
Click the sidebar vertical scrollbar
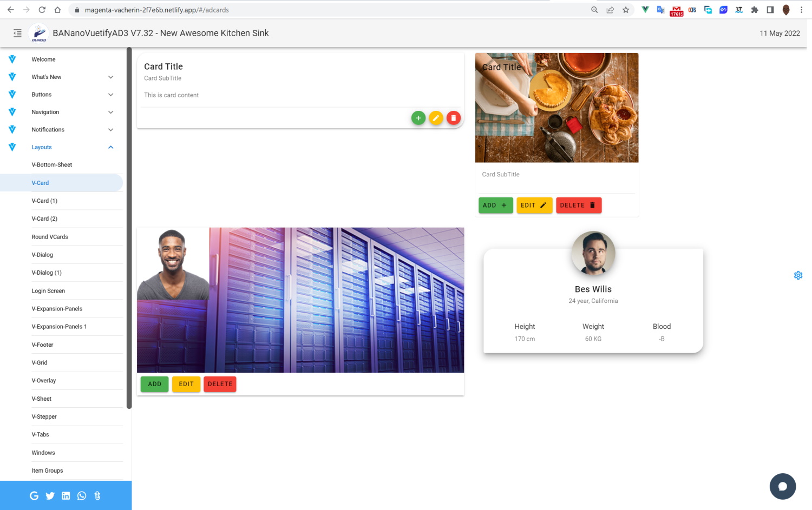tap(129, 228)
